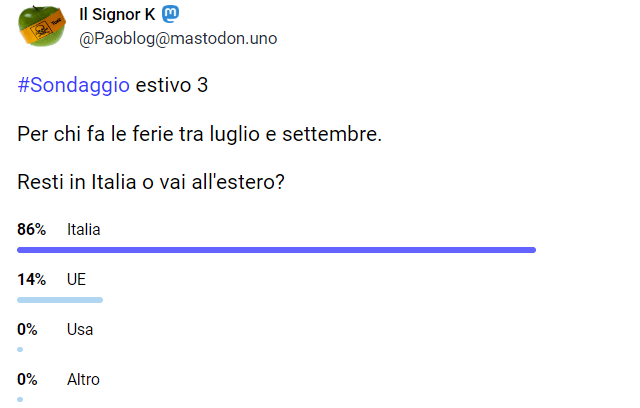Click the 'Per chi fa le ferie' sentence
This screenshot has width=640, height=408.
tap(200, 134)
